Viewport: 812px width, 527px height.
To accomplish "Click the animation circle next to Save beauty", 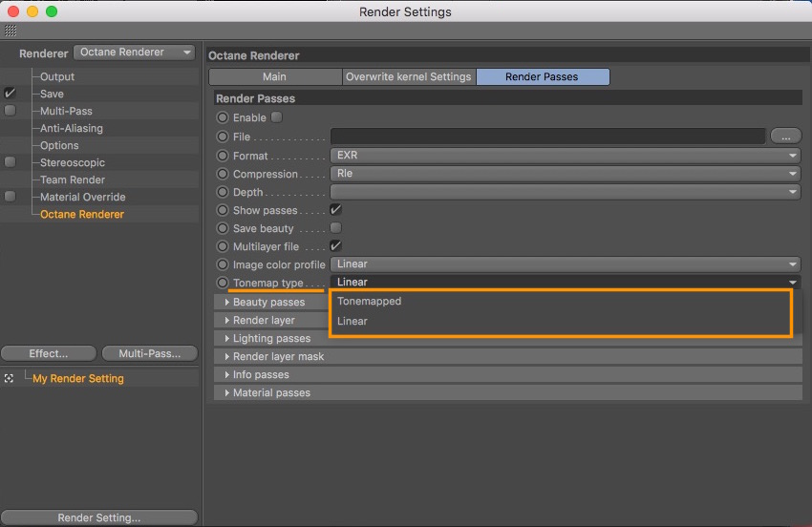I will (x=223, y=228).
